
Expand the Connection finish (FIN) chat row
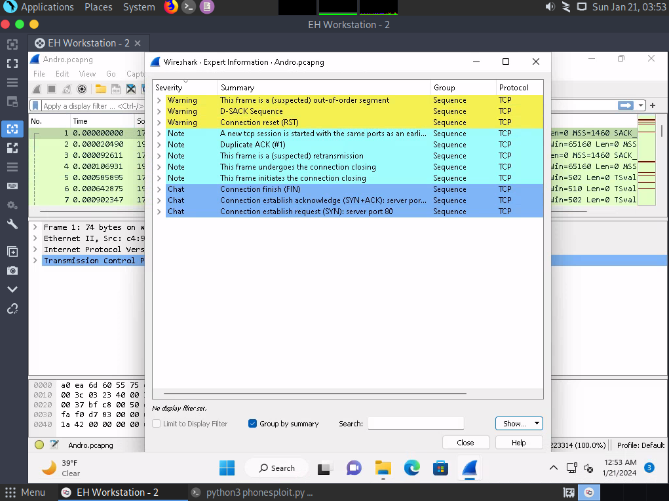coord(158,189)
